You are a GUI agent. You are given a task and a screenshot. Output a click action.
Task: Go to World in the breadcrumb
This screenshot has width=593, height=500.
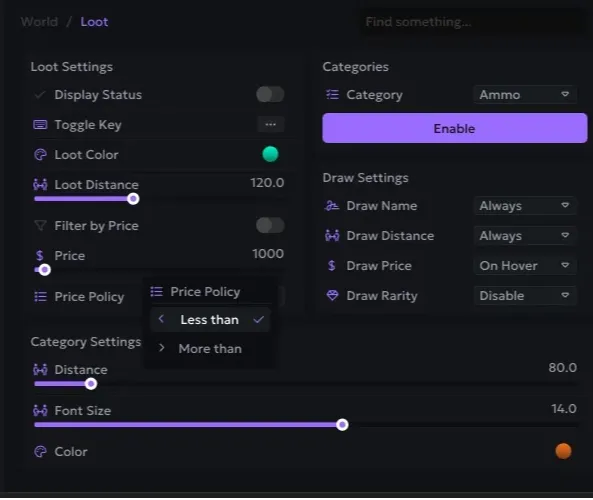pyautogui.click(x=39, y=22)
